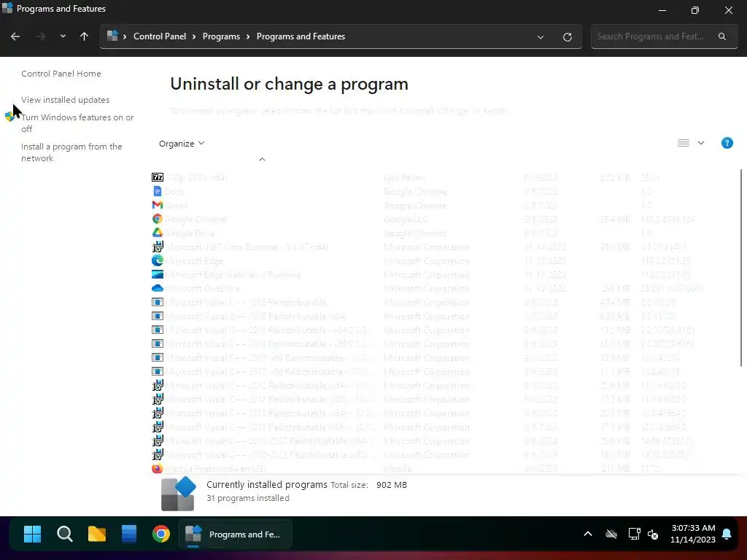Click the help question mark icon
The height and width of the screenshot is (560, 747).
point(727,143)
